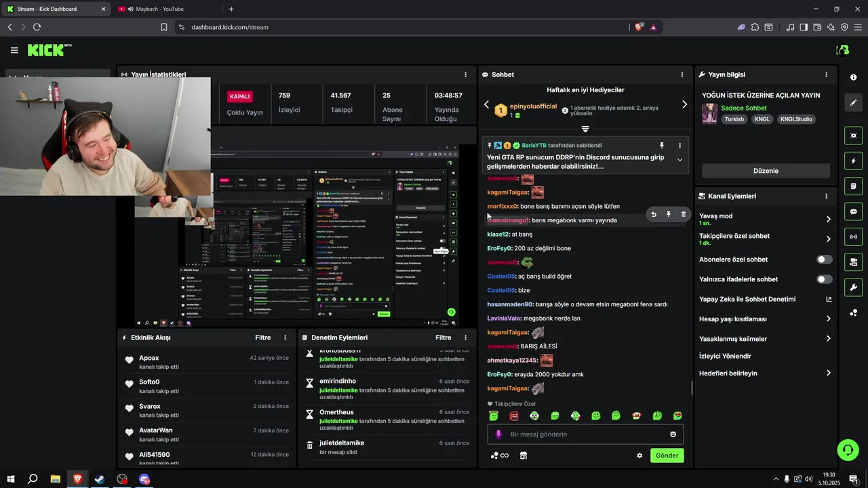
Task: Open a new browser tab
Action: pyautogui.click(x=231, y=9)
